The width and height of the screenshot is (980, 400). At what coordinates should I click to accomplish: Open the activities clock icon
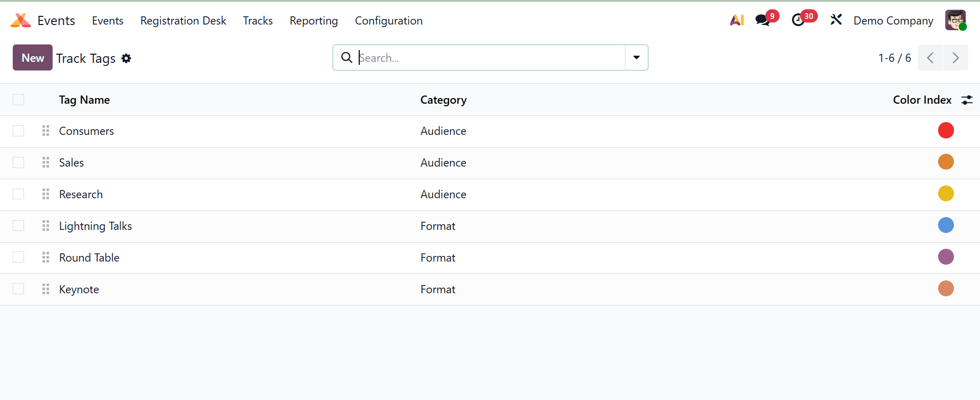(798, 20)
